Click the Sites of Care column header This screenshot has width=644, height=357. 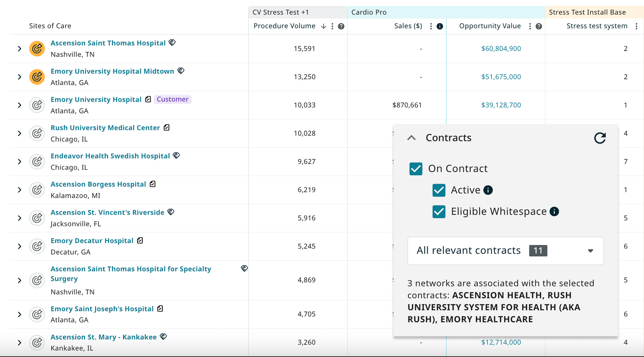coord(50,26)
